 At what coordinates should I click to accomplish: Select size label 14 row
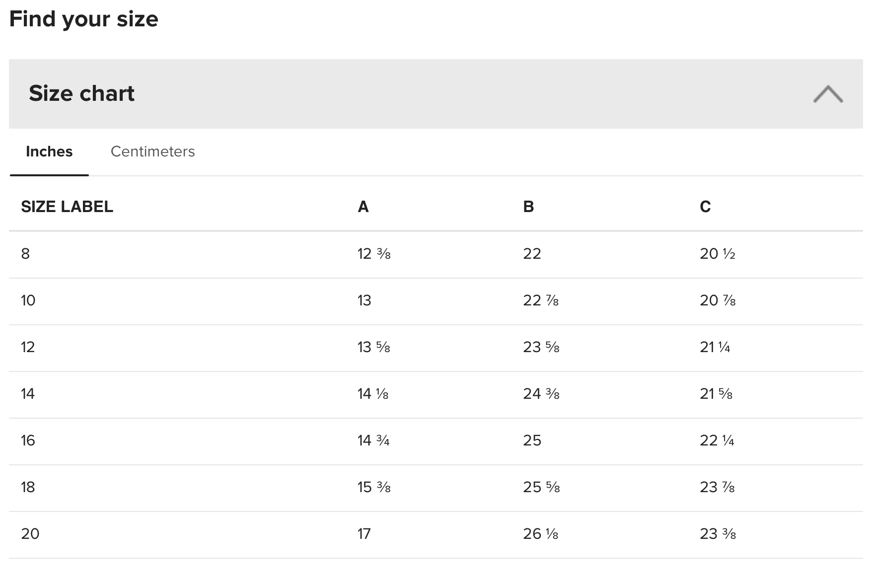[28, 394]
